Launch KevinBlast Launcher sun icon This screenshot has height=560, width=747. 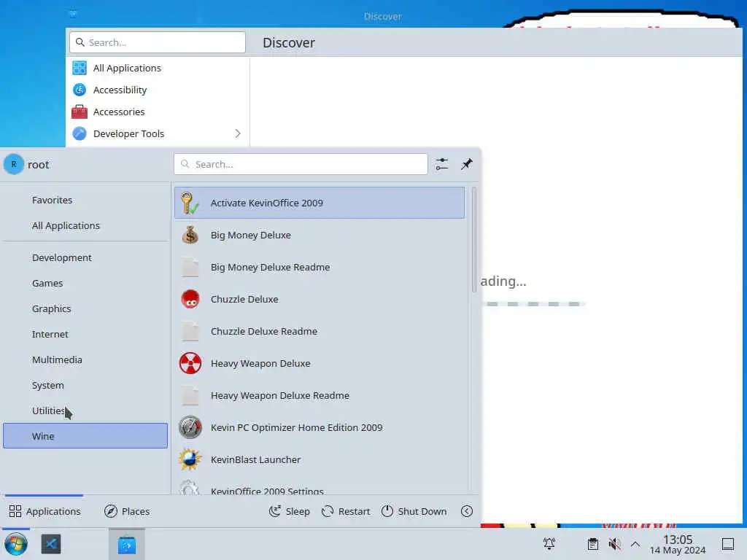tap(190, 459)
